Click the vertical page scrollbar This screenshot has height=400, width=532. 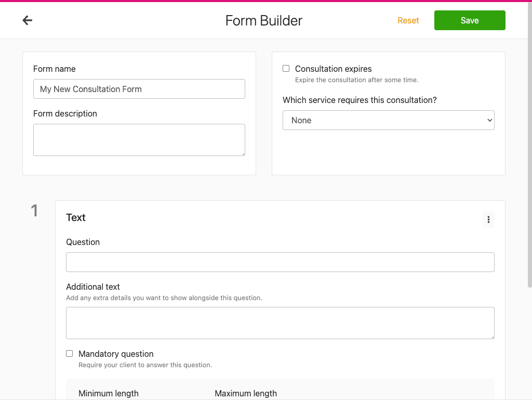pos(529,156)
